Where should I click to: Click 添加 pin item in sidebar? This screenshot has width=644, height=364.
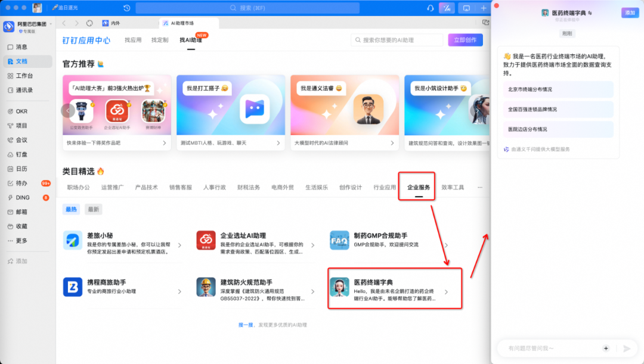click(x=18, y=262)
